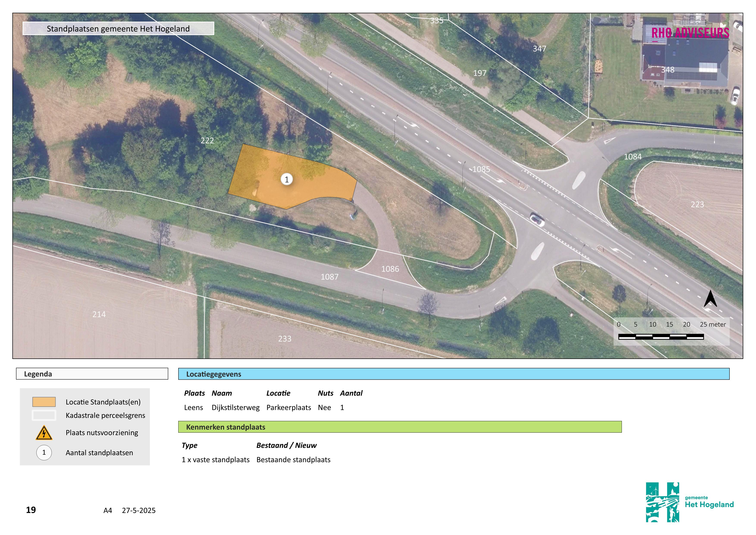Click the date 27-5-2025
This screenshot has width=756, height=535.
pyautogui.click(x=139, y=511)
